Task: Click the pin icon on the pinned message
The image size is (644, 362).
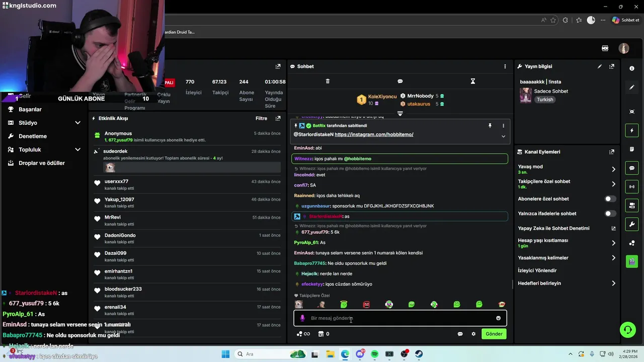Action: click(x=490, y=126)
